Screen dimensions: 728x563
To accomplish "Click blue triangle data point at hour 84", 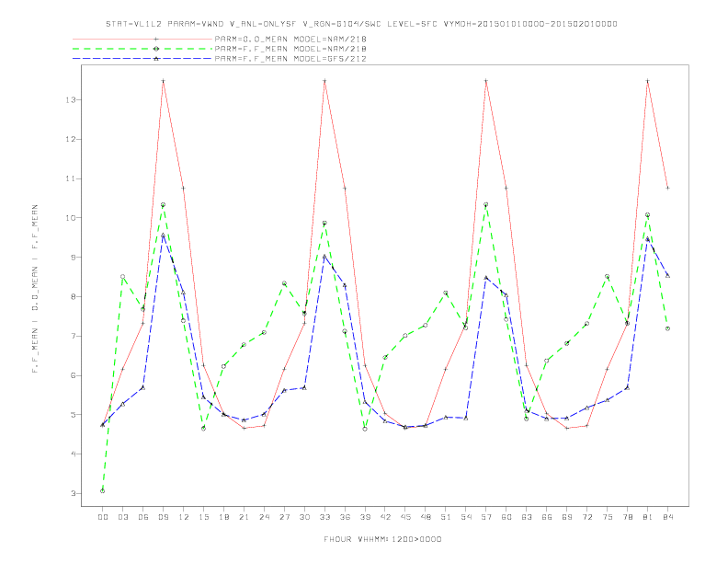I will point(667,275).
